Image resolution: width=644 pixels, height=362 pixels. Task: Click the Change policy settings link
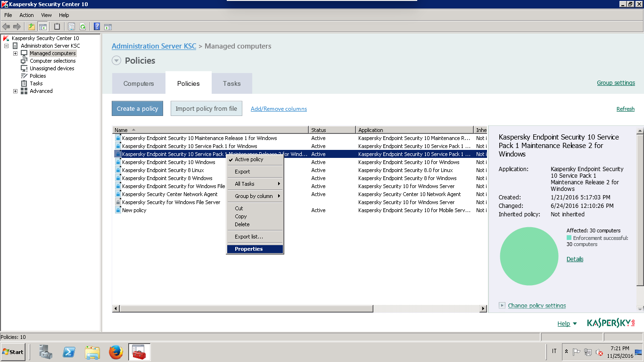(537, 305)
